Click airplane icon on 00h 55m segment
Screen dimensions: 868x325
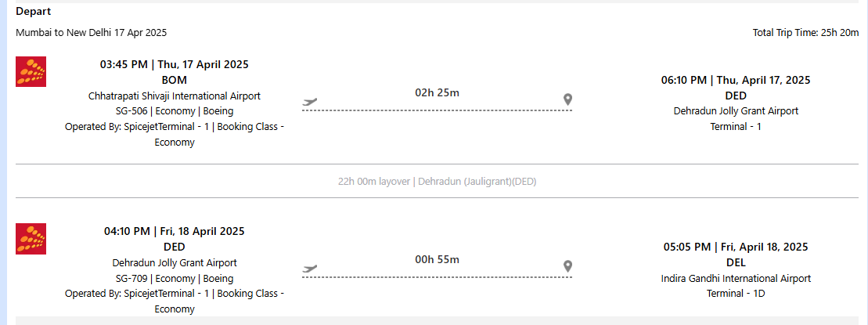[310, 269]
